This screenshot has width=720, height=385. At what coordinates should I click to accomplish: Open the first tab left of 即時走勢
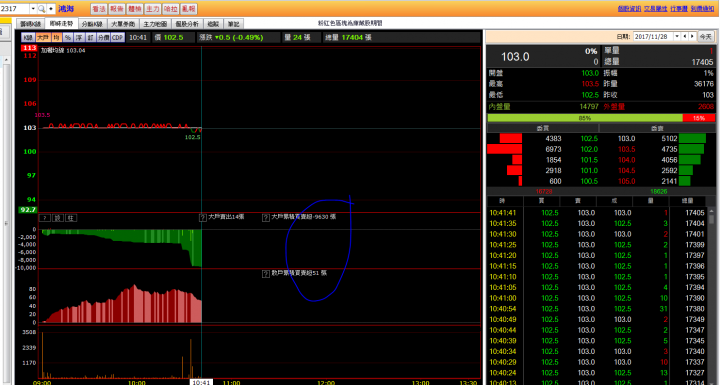click(x=31, y=24)
